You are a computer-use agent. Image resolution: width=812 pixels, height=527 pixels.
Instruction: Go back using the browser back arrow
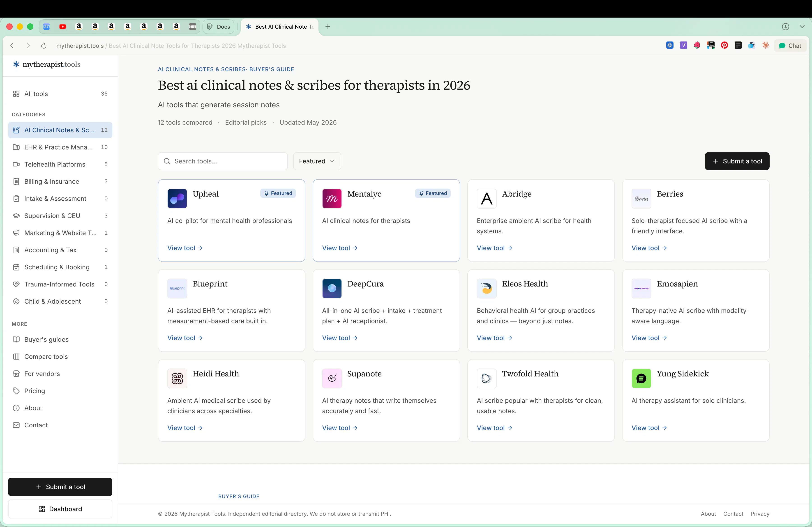point(12,46)
